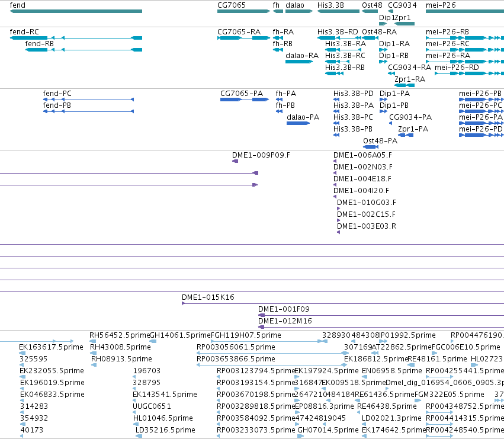The height and width of the screenshot is (439, 504).
Task: Click transcript dalao-RA label
Action: 302,56
